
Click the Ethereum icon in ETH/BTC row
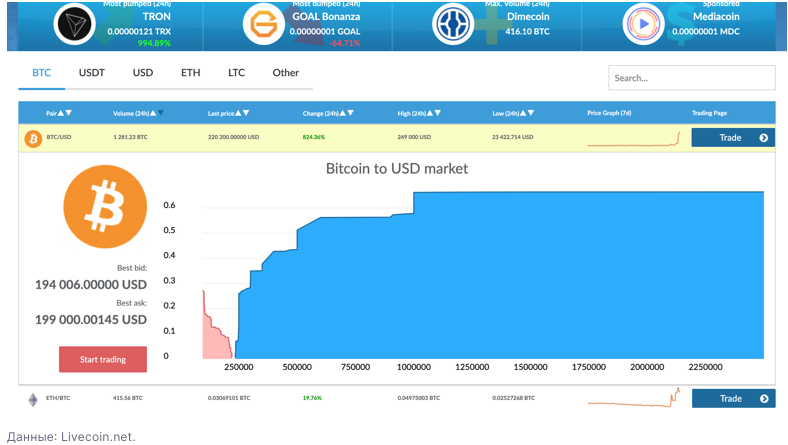(32, 399)
